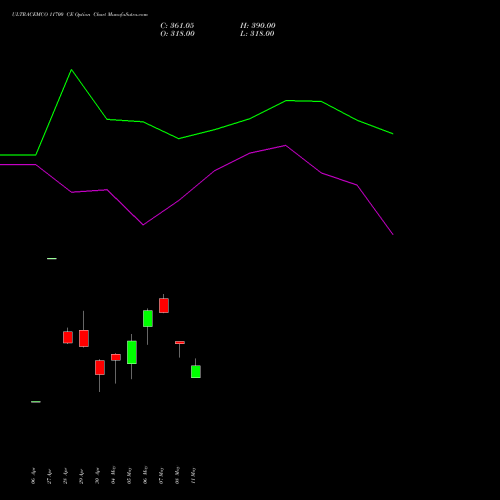Click the 29 Apr date label
This screenshot has height=500, width=500.
(x=81, y=476)
